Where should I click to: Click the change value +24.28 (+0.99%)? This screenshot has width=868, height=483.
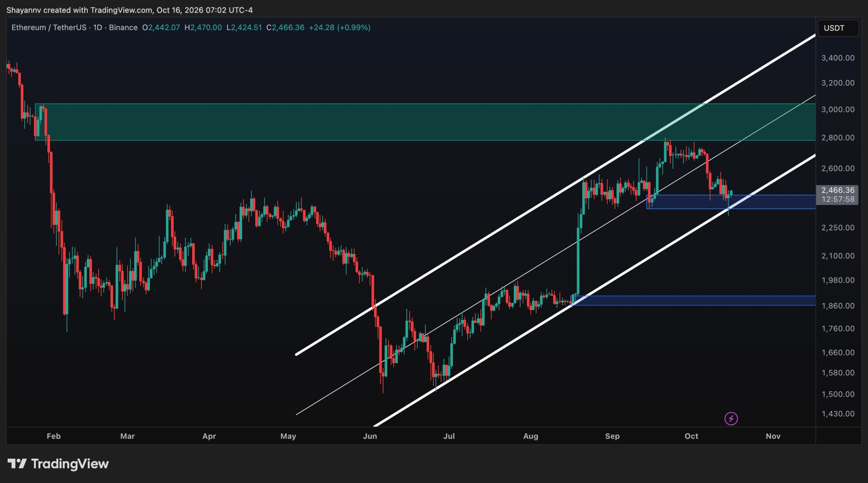(339, 27)
